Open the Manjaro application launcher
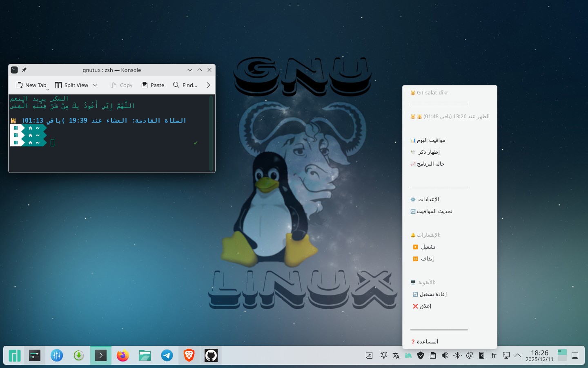 tap(15, 356)
